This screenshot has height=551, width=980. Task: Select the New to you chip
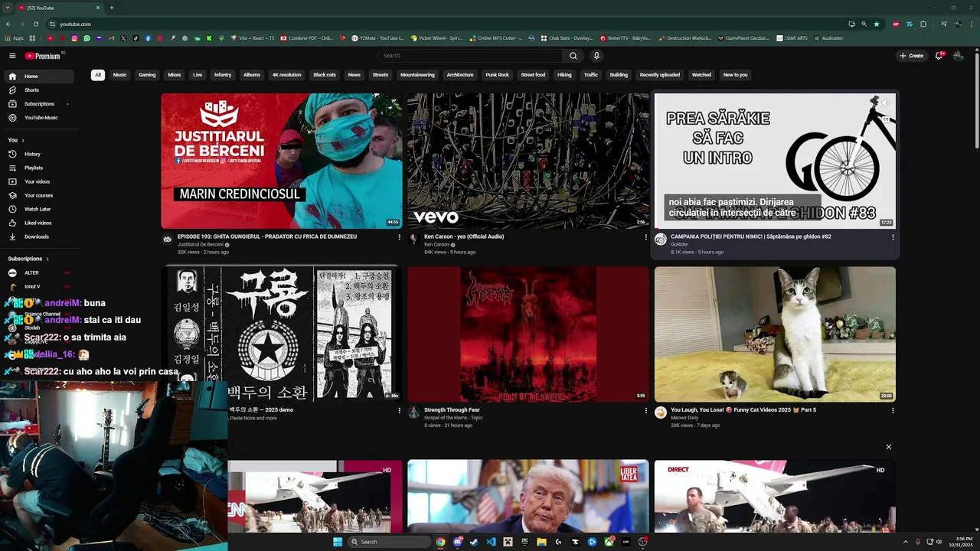tap(735, 75)
